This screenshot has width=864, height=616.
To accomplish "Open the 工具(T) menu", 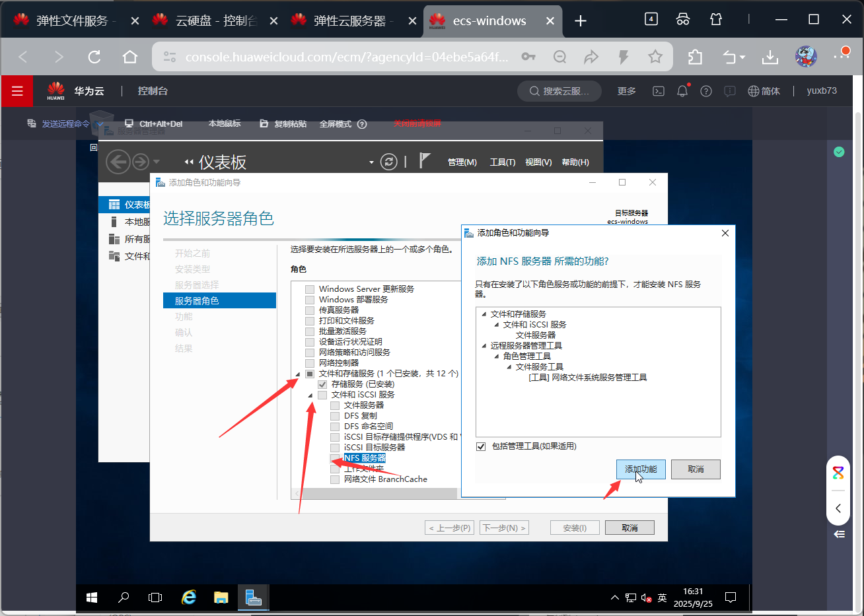I will 503,162.
